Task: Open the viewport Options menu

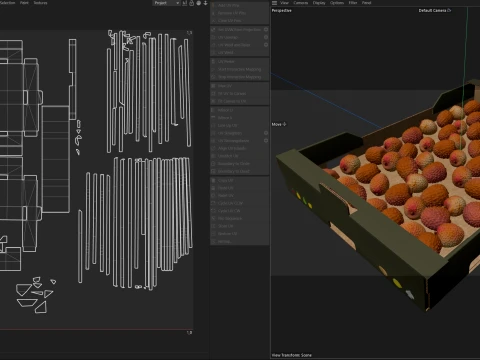Action: pyautogui.click(x=337, y=3)
